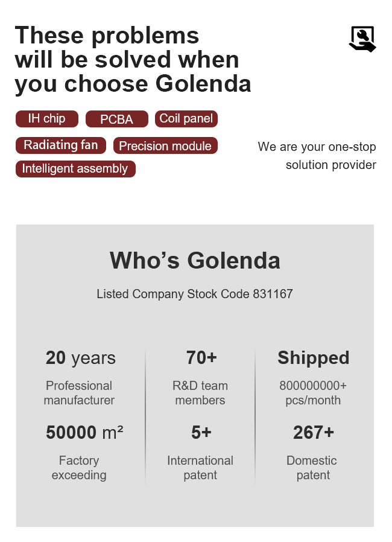Click the 20 years statistic

click(81, 358)
